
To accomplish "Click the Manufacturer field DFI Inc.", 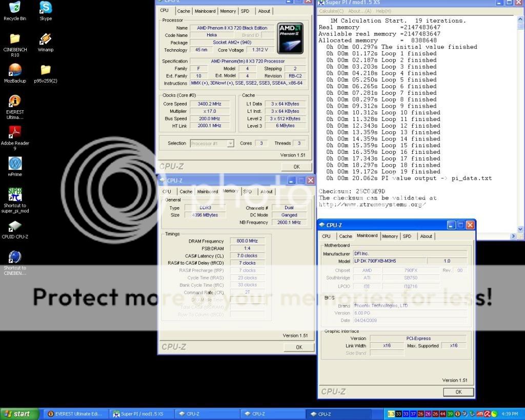I will pos(410,253).
